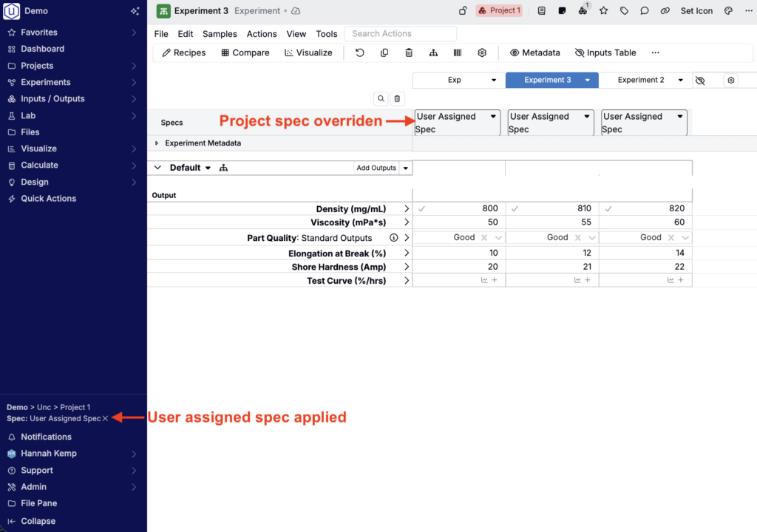Open the comments speech bubble icon
Viewport: 757px width, 532px height.
(645, 11)
